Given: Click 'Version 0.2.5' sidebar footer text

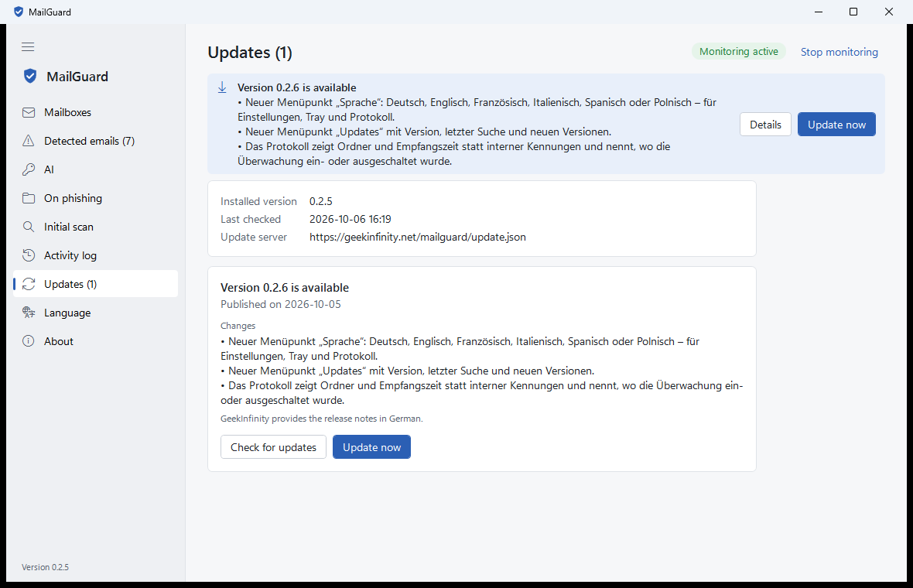Looking at the screenshot, I should coord(45,567).
